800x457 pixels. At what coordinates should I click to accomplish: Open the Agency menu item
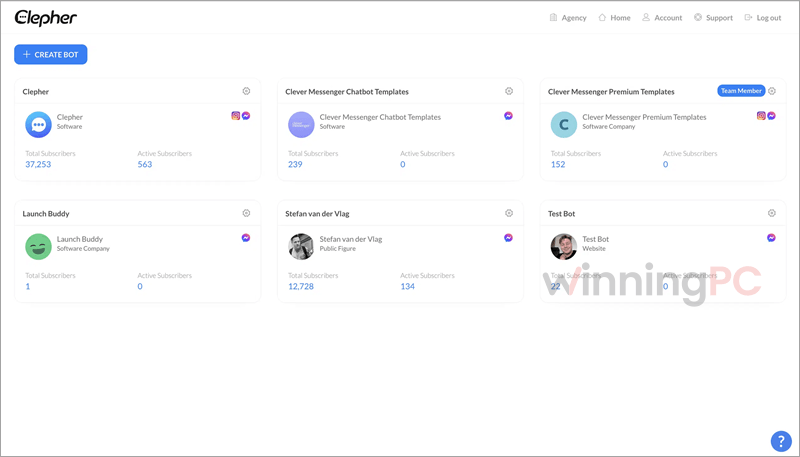[x=568, y=18]
